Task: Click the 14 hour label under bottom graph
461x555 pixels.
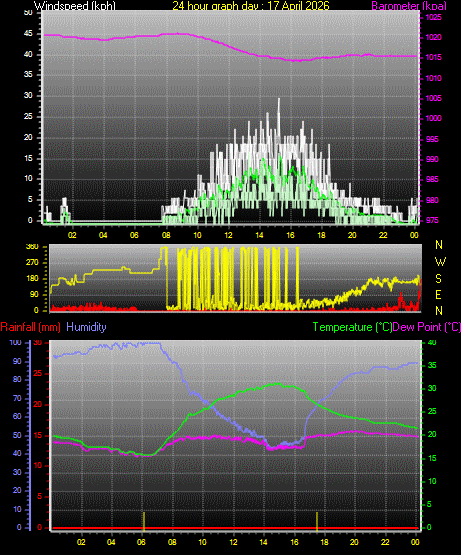Action: [263, 542]
